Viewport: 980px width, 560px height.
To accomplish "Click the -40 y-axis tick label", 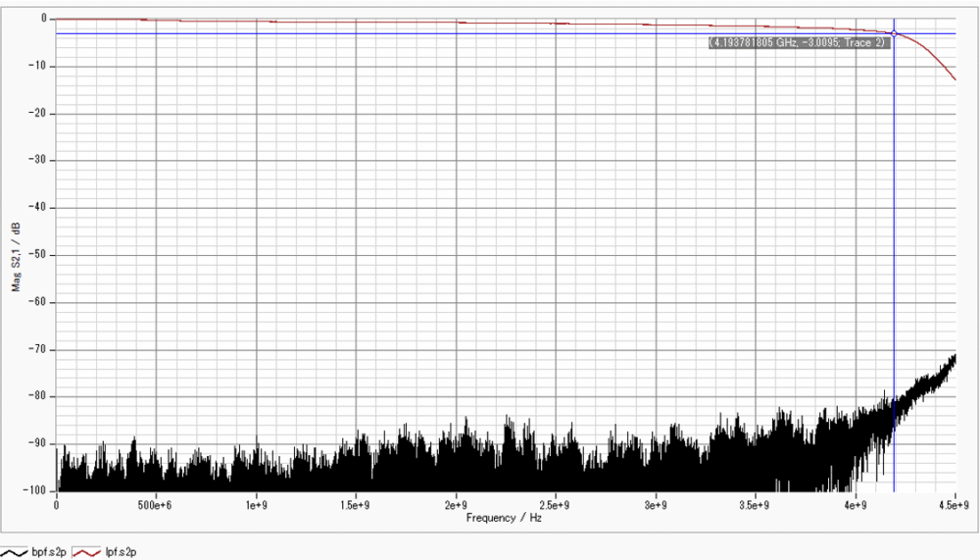I will pos(39,208).
